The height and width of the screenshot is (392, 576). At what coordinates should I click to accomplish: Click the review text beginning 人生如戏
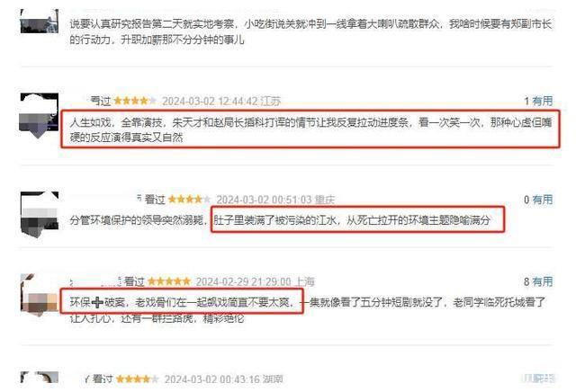(x=310, y=129)
